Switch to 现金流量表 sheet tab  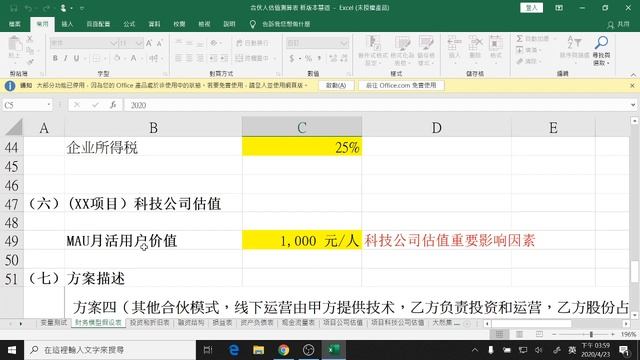[x=299, y=322]
